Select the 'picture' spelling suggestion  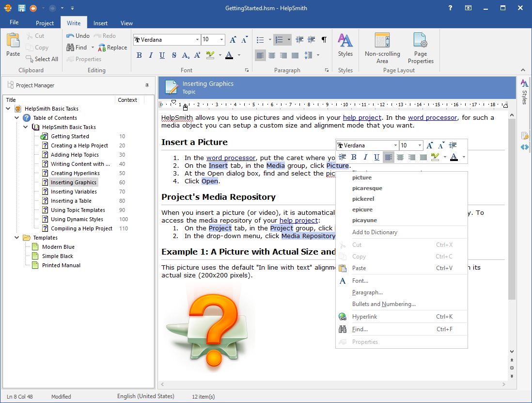(x=362, y=177)
